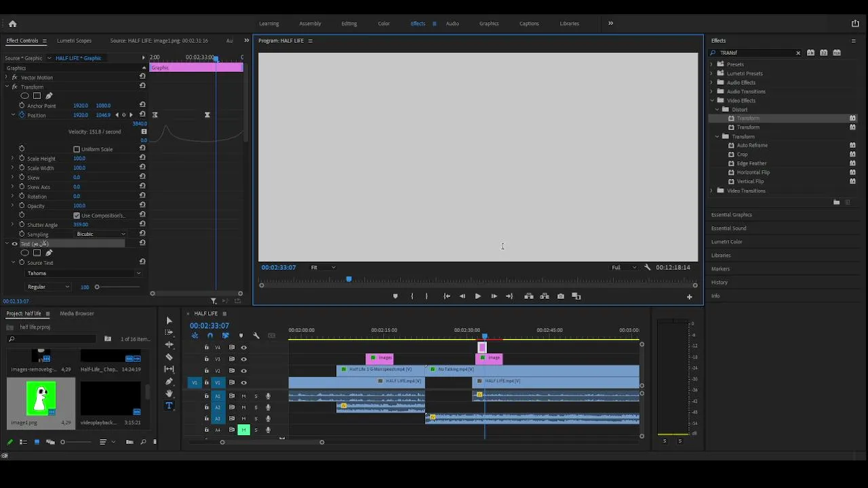This screenshot has width=868, height=488.
Task: Step back one frame in Program monitor
Action: point(462,296)
